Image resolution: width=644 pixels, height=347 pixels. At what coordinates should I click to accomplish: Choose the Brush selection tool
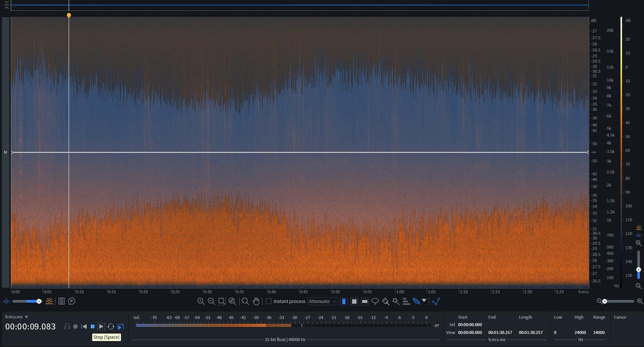tap(386, 301)
